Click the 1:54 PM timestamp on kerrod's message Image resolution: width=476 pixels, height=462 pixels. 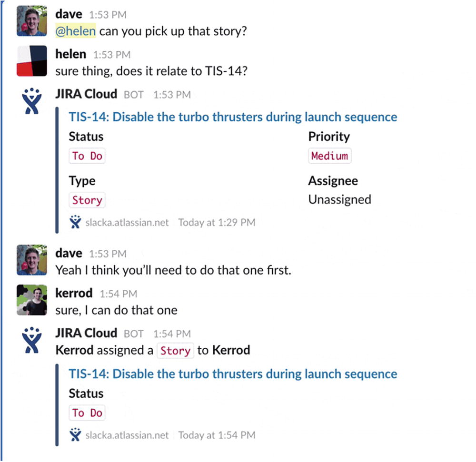[118, 294]
